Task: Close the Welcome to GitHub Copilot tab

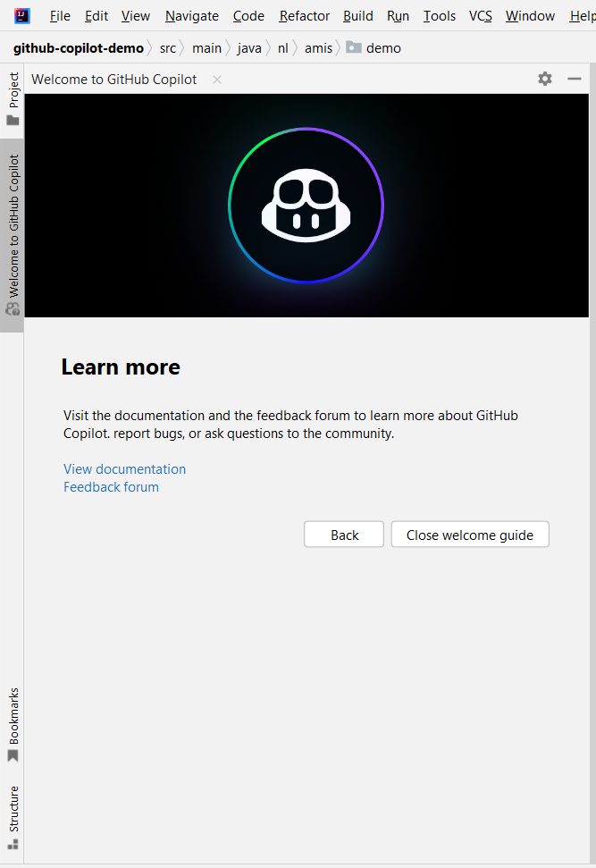Action: pyautogui.click(x=217, y=80)
